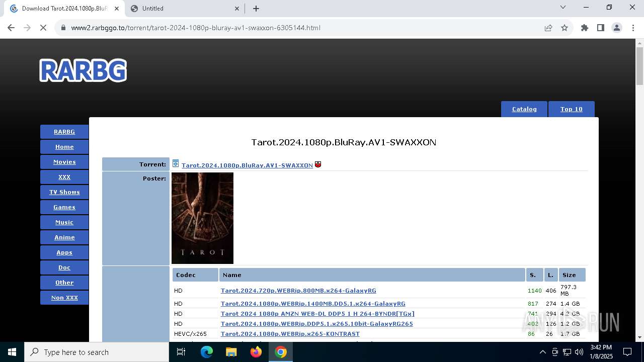Stop page loading with the X button
644x362 pixels.
[43, 28]
